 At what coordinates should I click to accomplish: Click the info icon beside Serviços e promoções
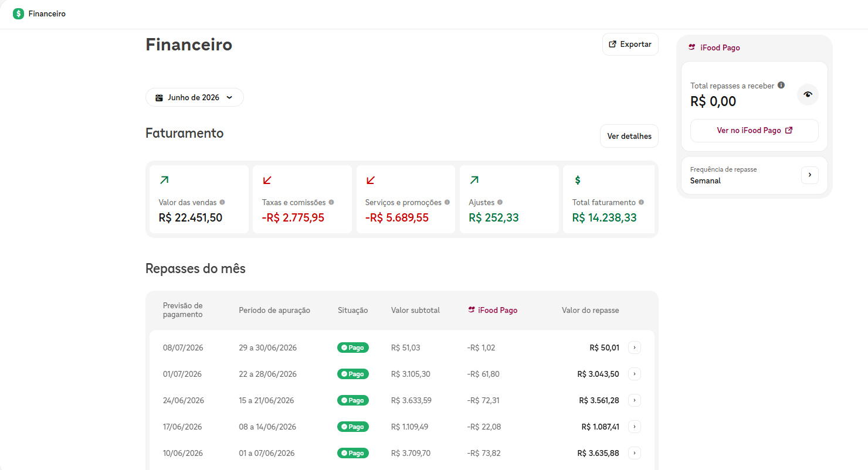(x=447, y=202)
